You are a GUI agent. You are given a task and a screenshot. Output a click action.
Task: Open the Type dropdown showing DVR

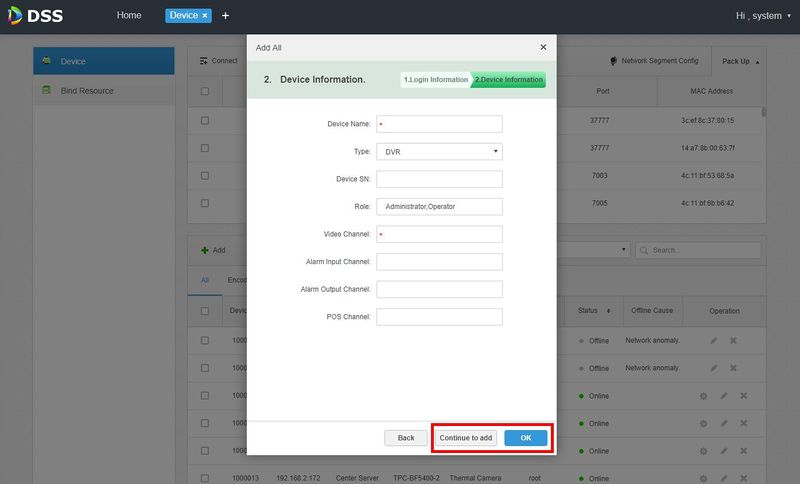click(439, 151)
